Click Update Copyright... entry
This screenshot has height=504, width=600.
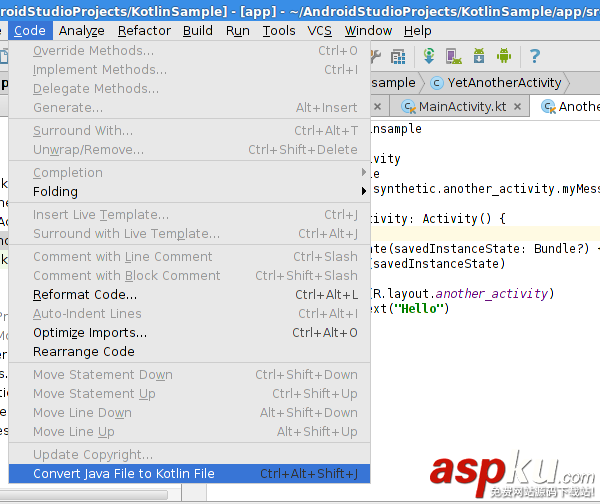189,455
